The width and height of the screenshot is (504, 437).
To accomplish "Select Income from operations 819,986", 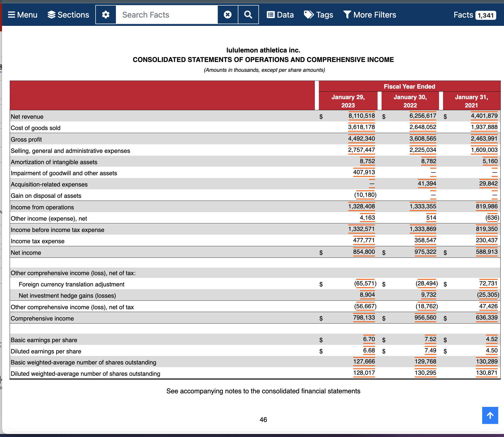I will point(487,206).
